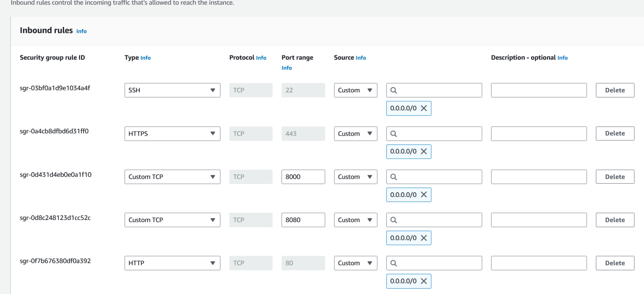Image resolution: width=644 pixels, height=294 pixels.
Task: Click the port range field containing 8000
Action: [303, 177]
